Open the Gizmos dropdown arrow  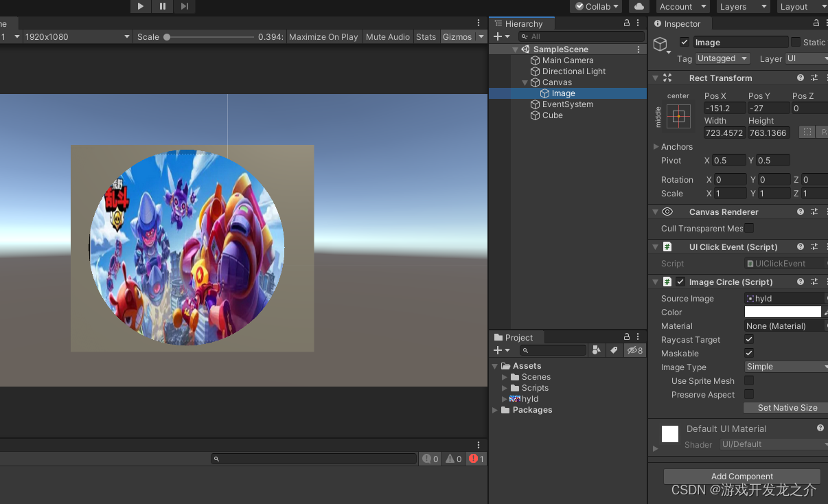481,36
